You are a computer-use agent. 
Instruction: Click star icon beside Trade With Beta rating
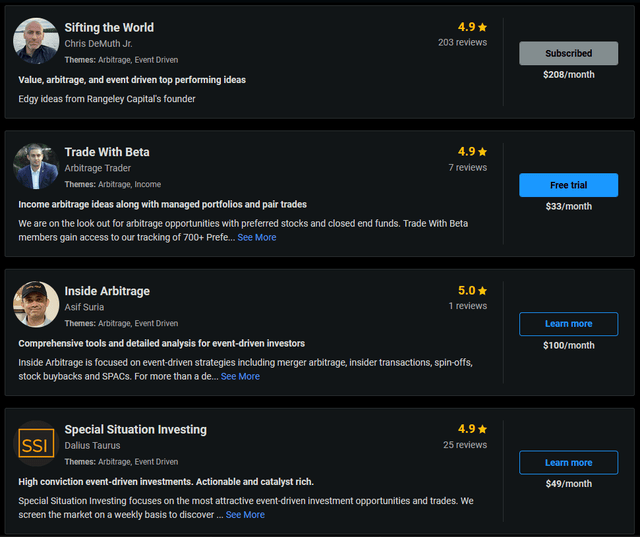tap(483, 152)
